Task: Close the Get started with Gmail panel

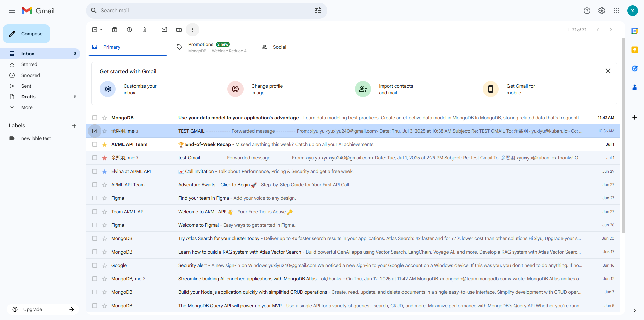Action: pyautogui.click(x=608, y=71)
